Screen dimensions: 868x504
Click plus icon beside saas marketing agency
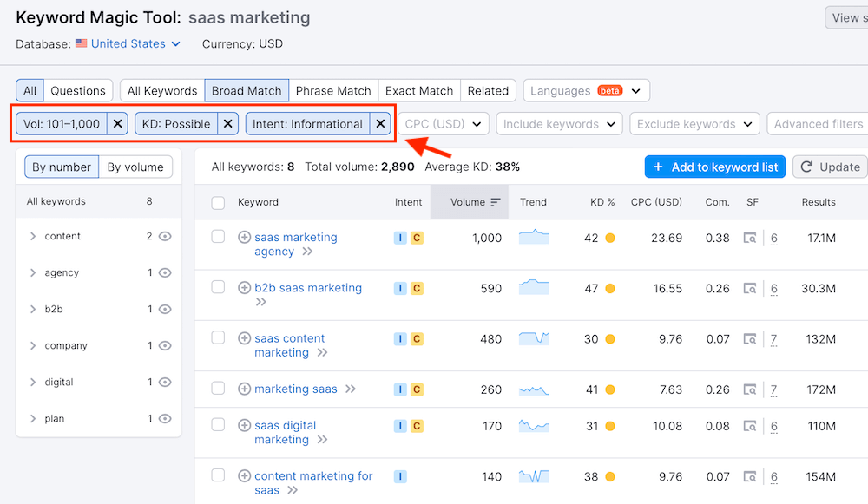point(244,238)
